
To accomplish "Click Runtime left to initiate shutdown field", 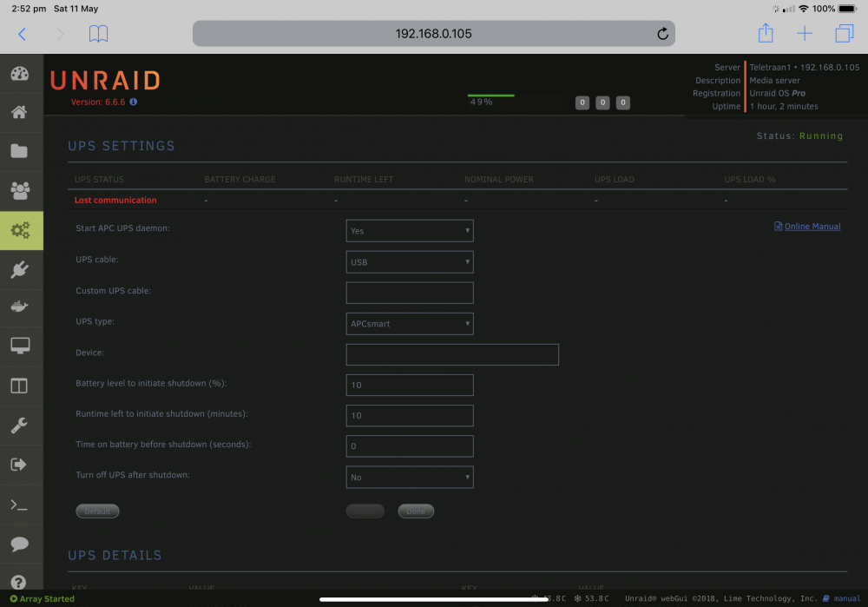I will point(410,415).
